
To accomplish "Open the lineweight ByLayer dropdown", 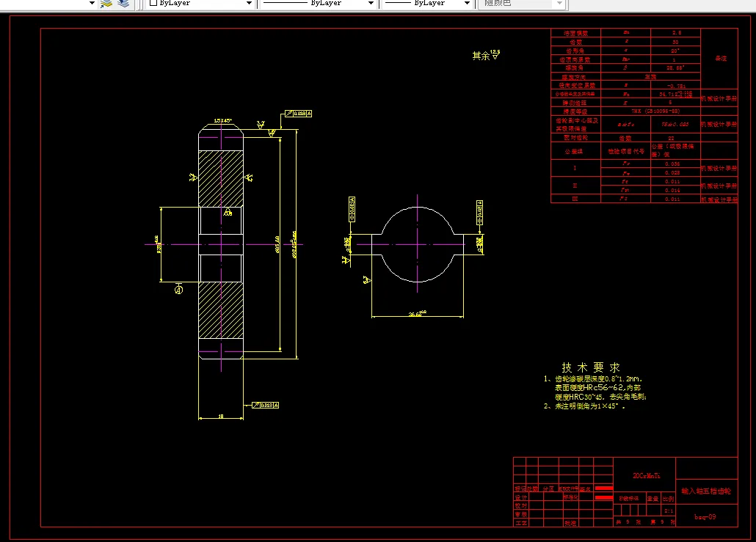I will [467, 4].
